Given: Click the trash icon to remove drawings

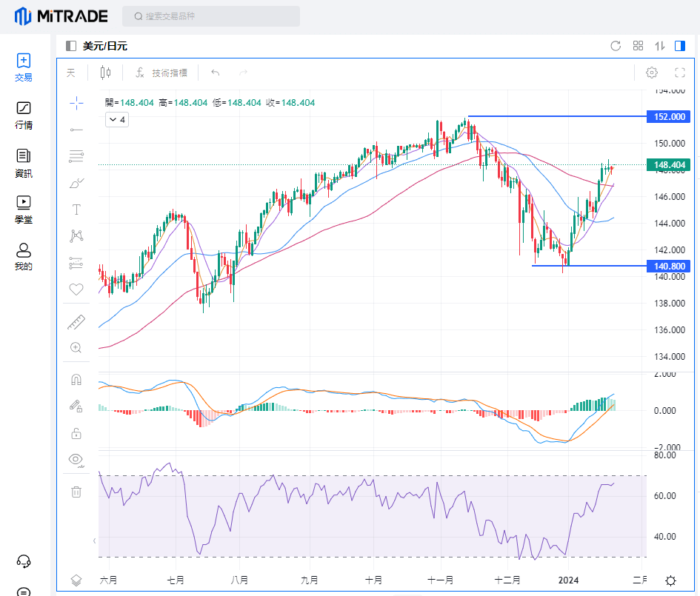Looking at the screenshot, I should point(76,491).
